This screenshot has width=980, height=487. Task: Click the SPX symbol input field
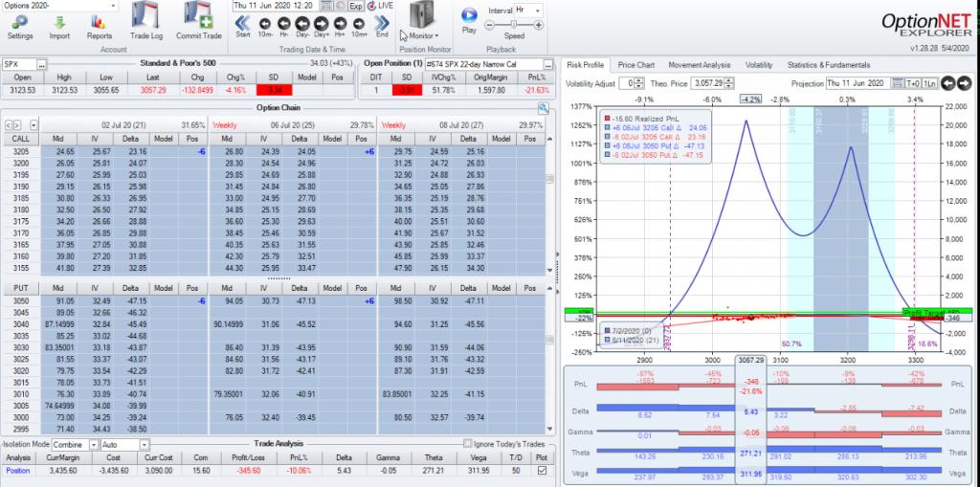[x=19, y=65]
